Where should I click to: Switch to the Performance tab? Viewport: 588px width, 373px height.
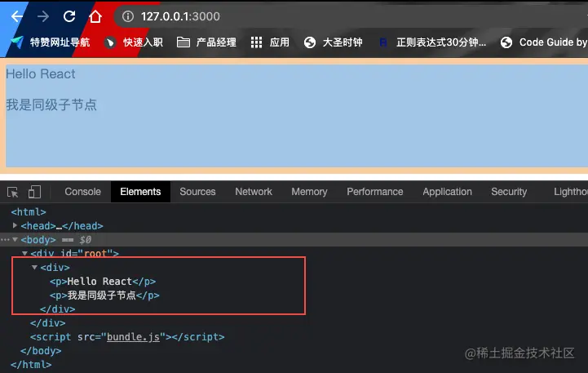[x=375, y=192]
